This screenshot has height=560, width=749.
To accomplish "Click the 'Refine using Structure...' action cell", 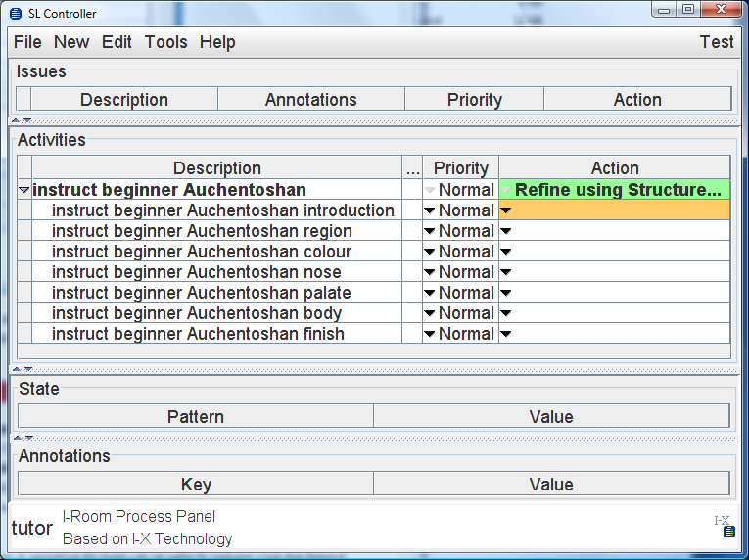I will coord(615,190).
